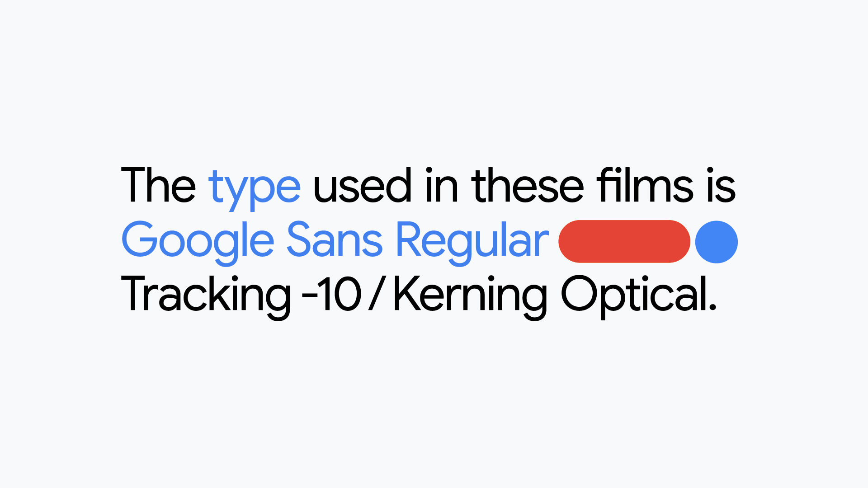Point at the word "films"

click(645, 185)
